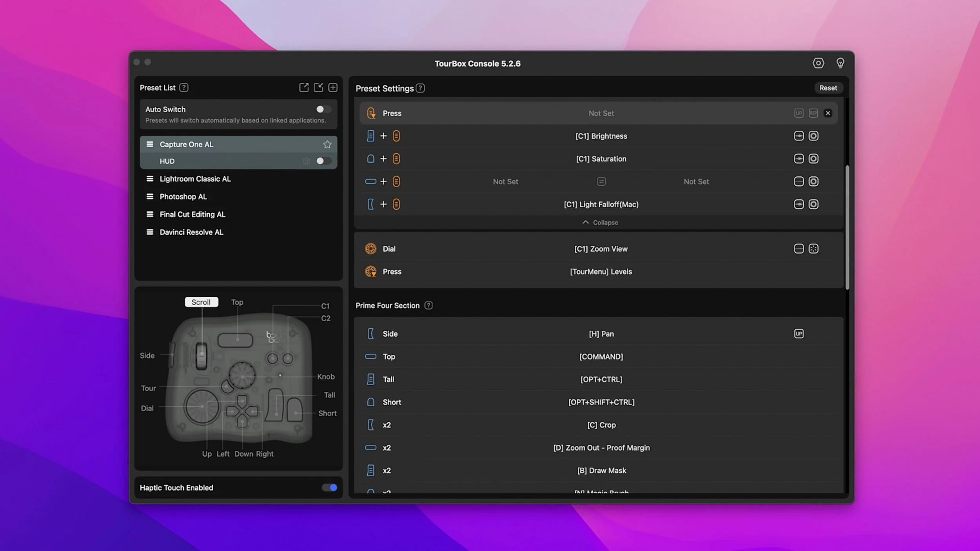The width and height of the screenshot is (980, 551).
Task: Click the '[OPT+CTRL]' Tall assignment
Action: [601, 379]
